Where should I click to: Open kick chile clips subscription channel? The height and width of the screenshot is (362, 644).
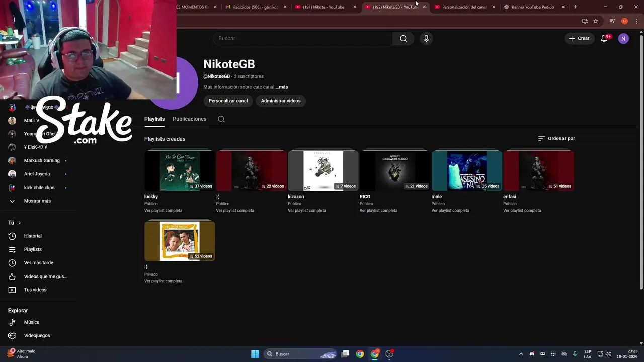click(39, 188)
